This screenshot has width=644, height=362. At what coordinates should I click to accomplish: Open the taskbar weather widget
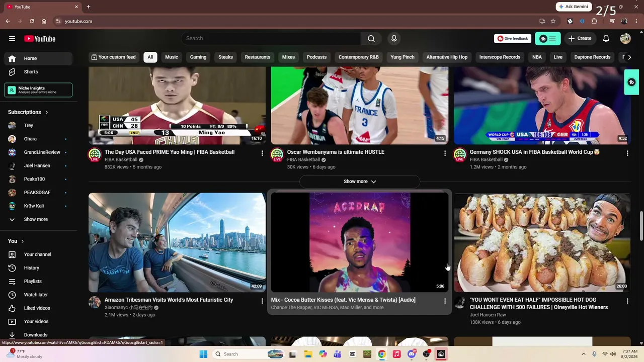click(x=24, y=354)
